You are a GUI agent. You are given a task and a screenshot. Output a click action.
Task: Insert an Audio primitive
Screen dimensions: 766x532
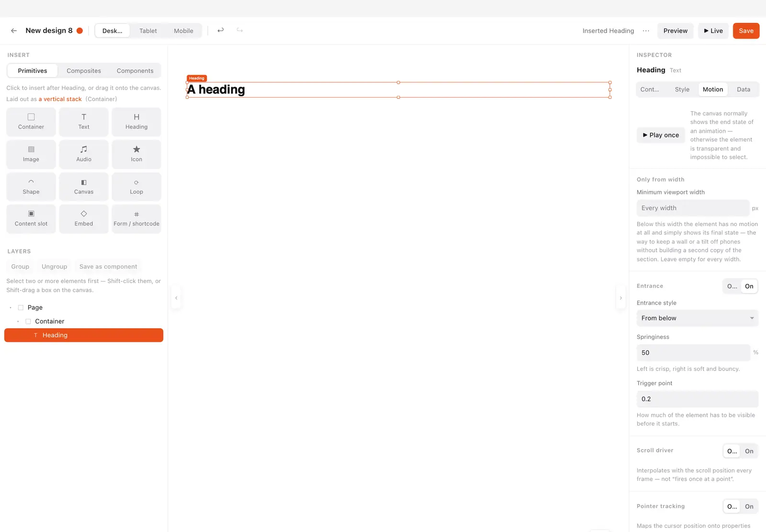coord(84,154)
